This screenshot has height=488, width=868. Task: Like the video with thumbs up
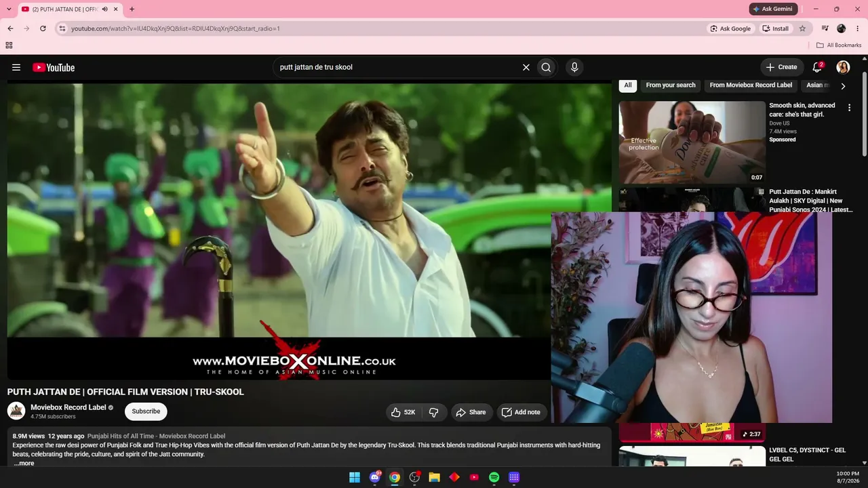(403, 412)
